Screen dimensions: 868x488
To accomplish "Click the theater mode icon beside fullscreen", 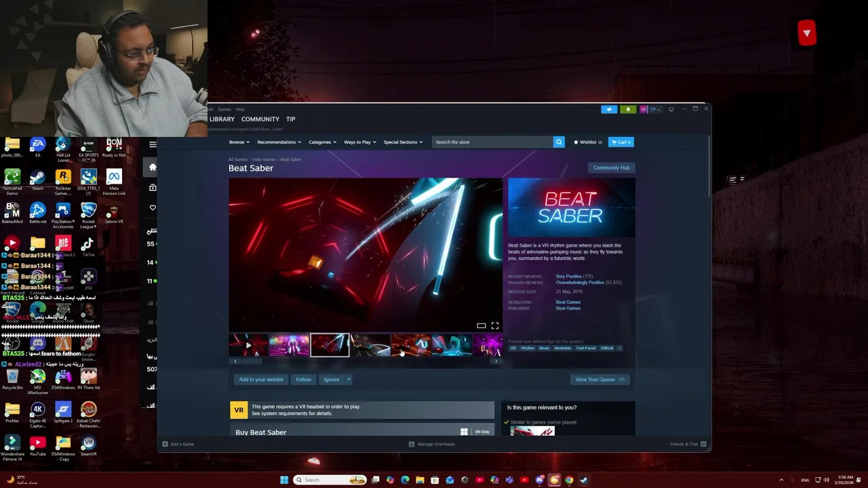I will pyautogui.click(x=481, y=326).
